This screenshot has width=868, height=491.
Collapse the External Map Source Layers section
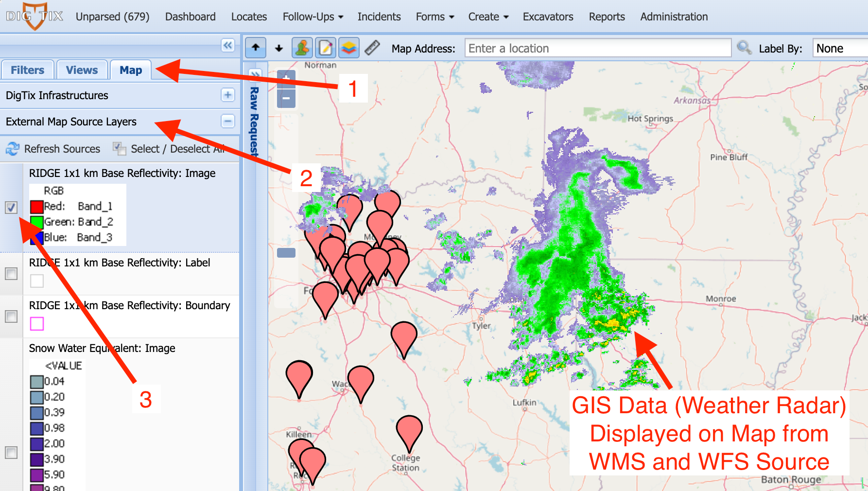[228, 121]
